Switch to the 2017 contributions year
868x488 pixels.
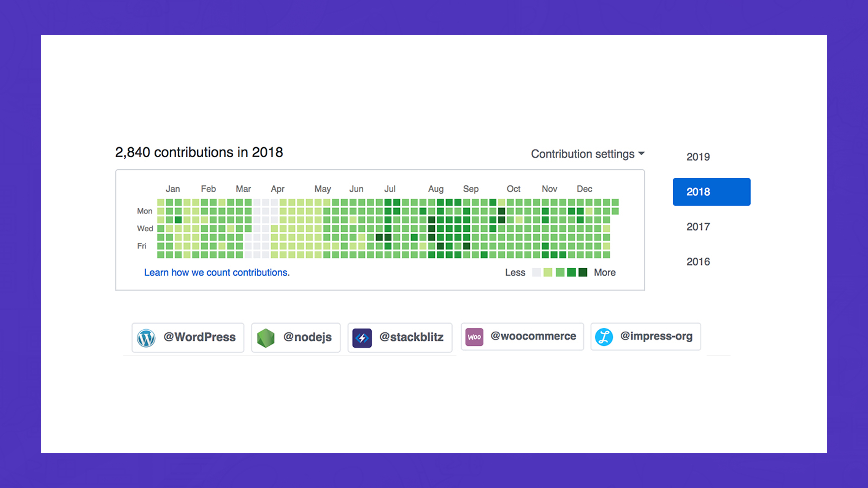coord(698,227)
